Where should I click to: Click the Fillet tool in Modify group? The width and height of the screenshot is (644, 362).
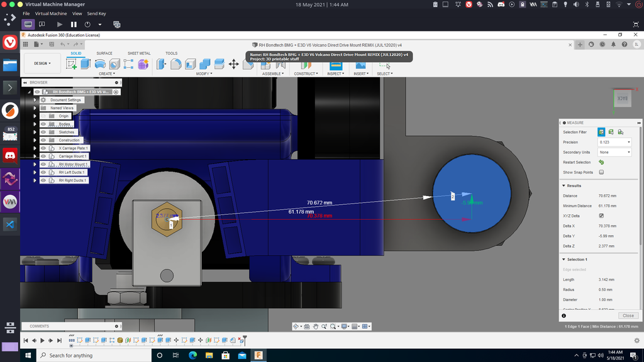[176, 63]
